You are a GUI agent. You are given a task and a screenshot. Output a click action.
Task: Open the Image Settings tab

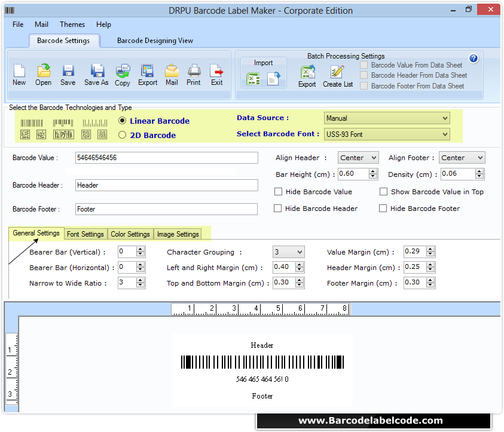click(178, 234)
